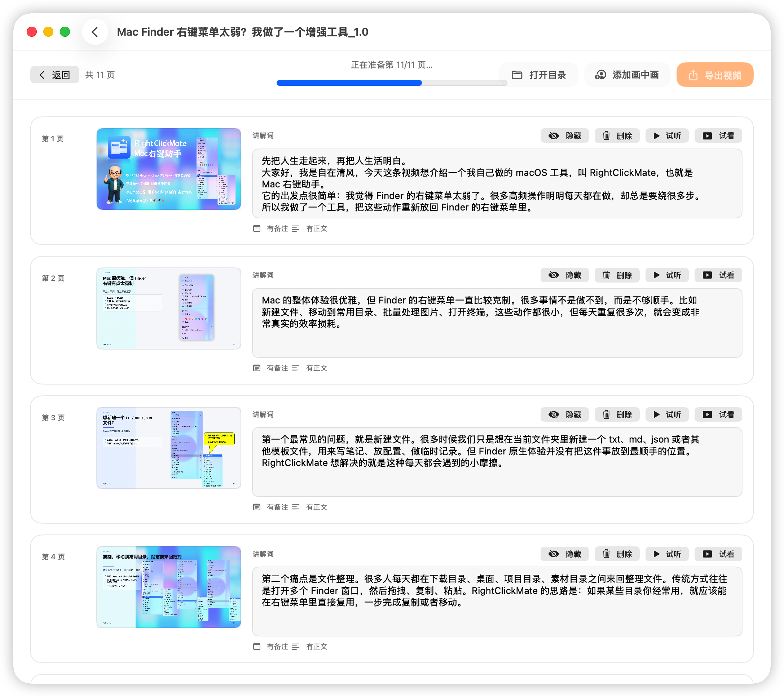This screenshot has height=697, width=784.
Task: Delete page 3 with 删除
Action: (x=617, y=414)
